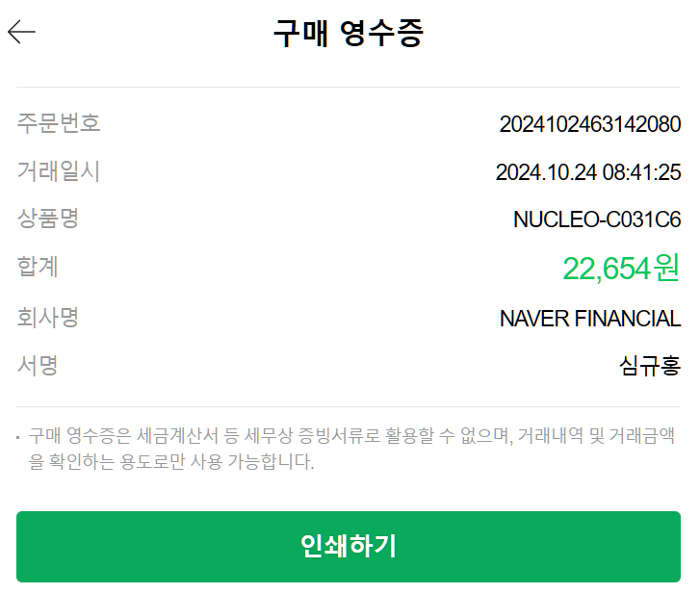The image size is (700, 594).
Task: Select the 상품명 label
Action: [x=48, y=219]
